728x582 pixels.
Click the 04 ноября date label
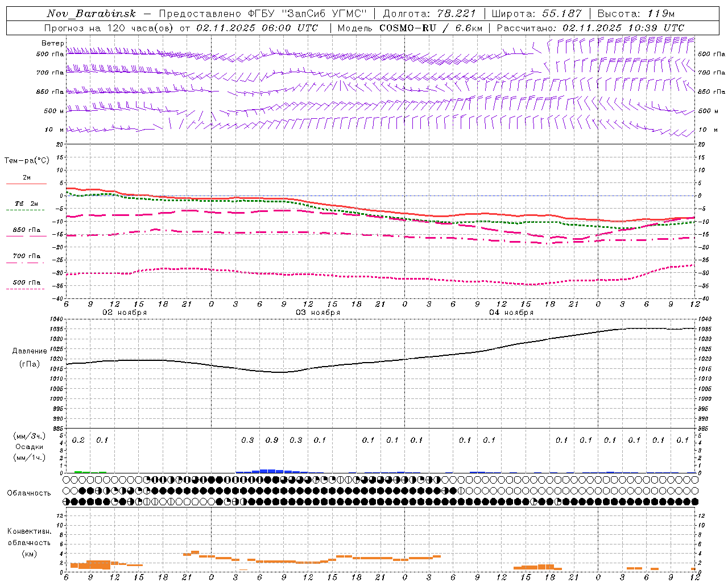pos(511,313)
